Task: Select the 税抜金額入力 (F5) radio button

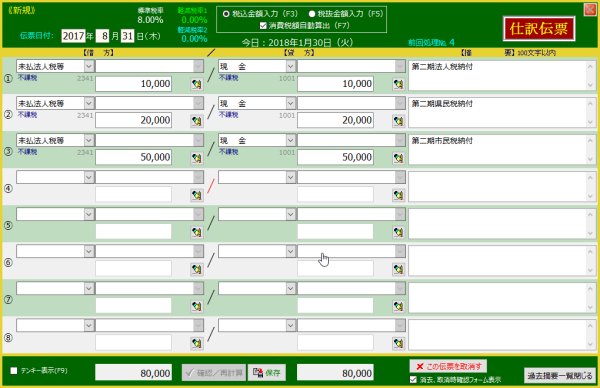Action: tap(312, 14)
